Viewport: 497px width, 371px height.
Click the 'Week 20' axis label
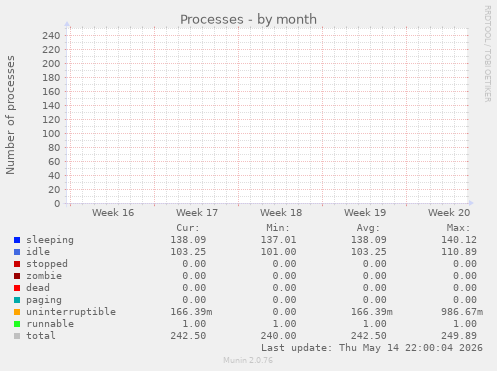click(449, 213)
